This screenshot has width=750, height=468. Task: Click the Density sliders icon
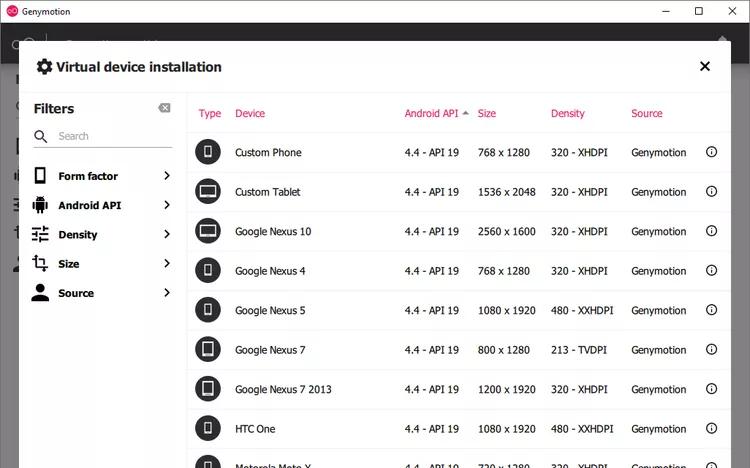click(x=40, y=234)
